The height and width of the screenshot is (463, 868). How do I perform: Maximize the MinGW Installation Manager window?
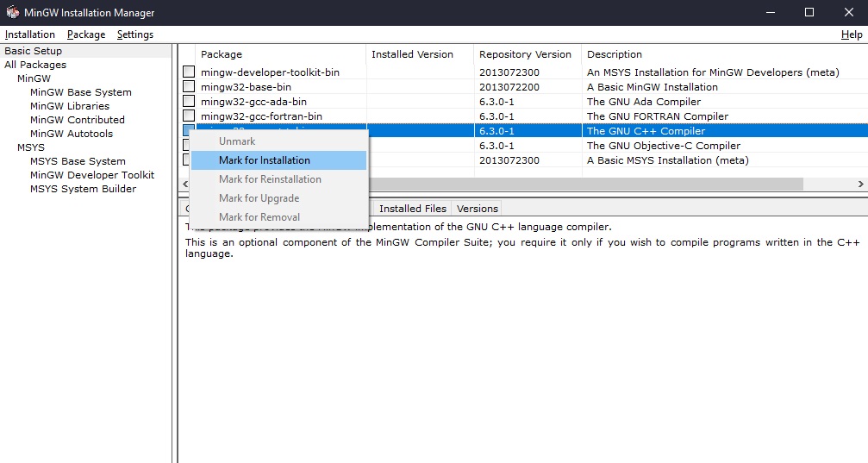tap(809, 12)
